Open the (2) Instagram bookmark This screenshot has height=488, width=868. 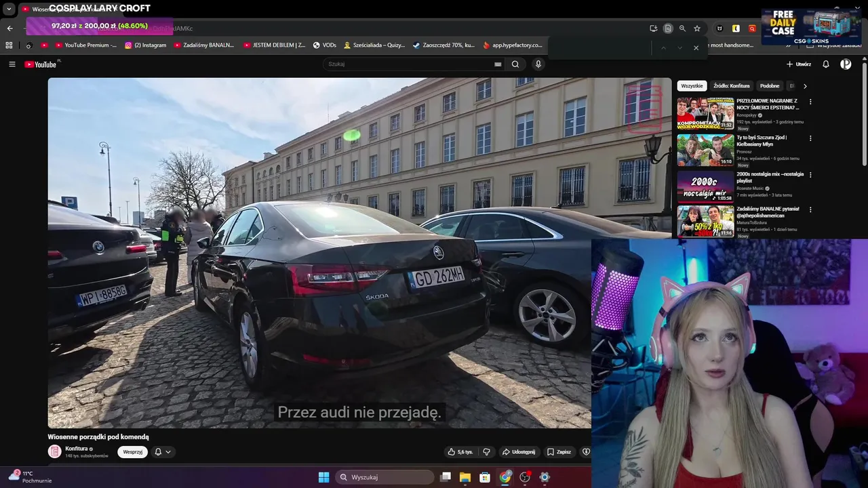[146, 45]
